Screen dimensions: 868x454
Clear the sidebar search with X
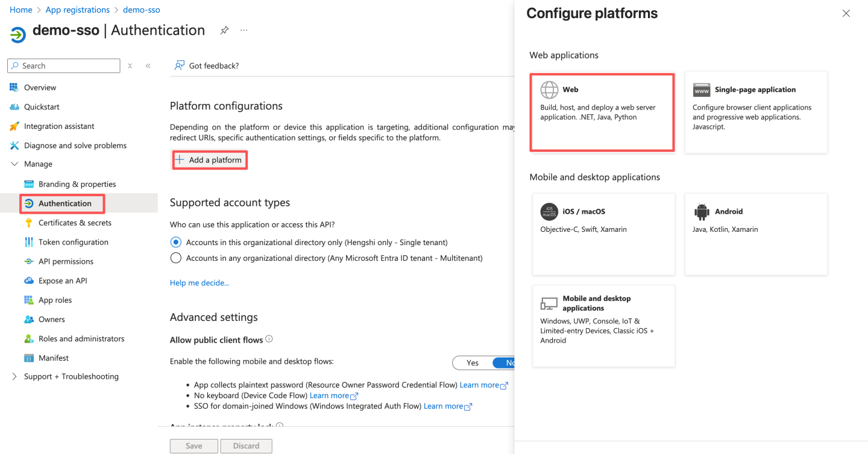(130, 66)
